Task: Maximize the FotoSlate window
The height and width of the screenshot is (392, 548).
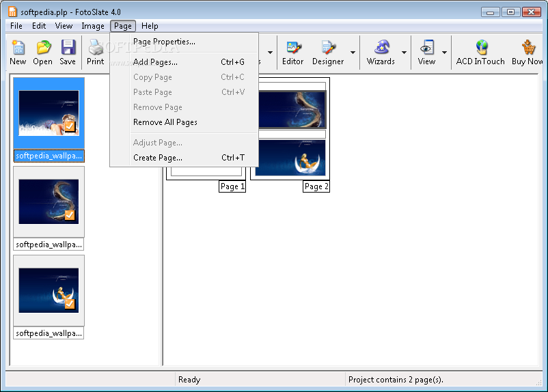Action: pyautogui.click(x=510, y=12)
